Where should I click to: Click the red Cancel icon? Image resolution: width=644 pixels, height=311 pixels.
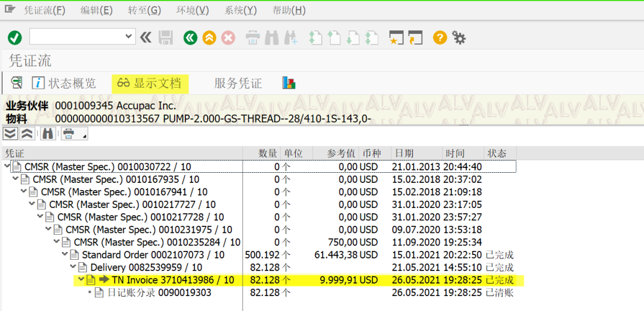tap(228, 38)
